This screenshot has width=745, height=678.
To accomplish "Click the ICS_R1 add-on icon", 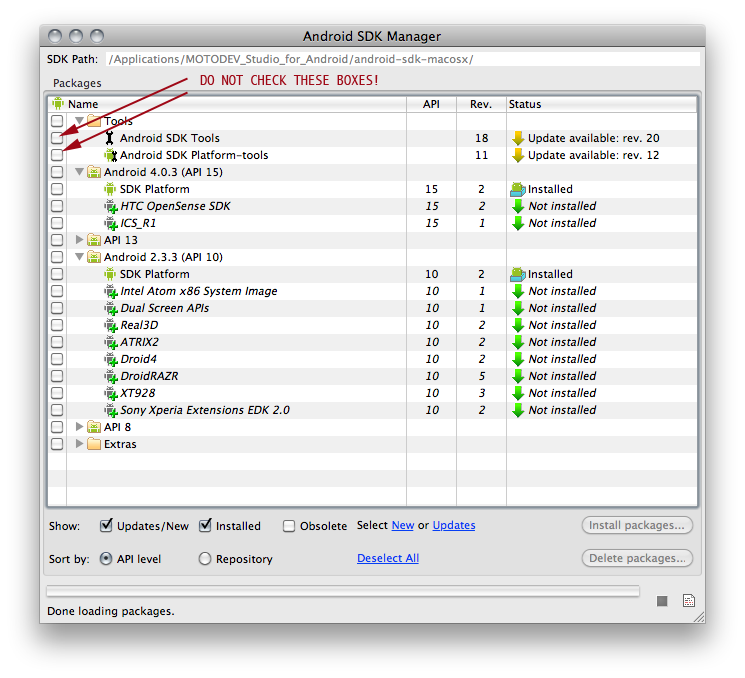I will (111, 223).
